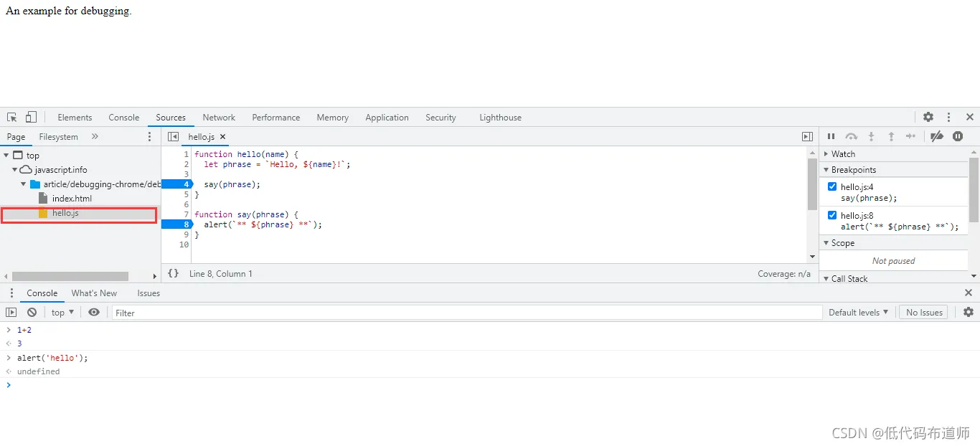Viewport: 980px width, 446px height.
Task: Uncheck the hello.js:4 breakpoint checkbox
Action: 832,186
